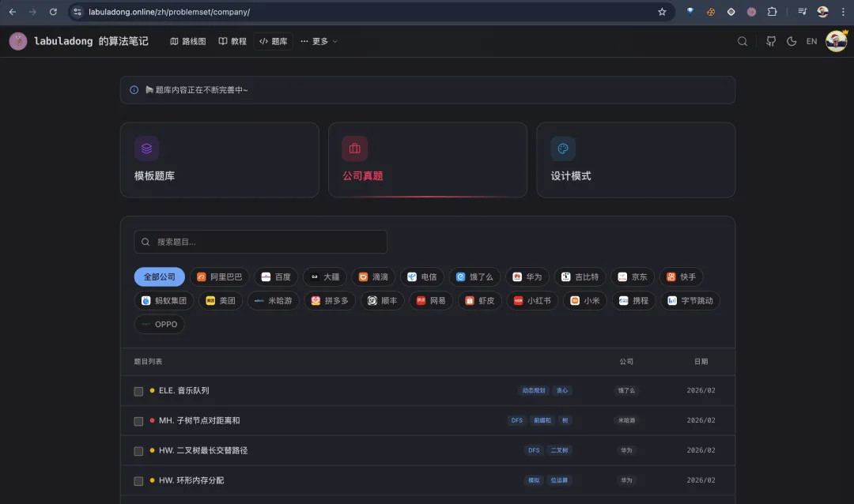This screenshot has width=854, height=504.
Task: Open the GitHub repository icon in the navbar
Action: pyautogui.click(x=770, y=41)
